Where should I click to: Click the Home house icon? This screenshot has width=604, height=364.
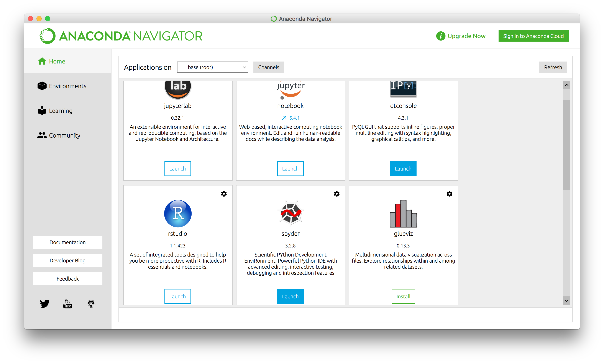42,61
